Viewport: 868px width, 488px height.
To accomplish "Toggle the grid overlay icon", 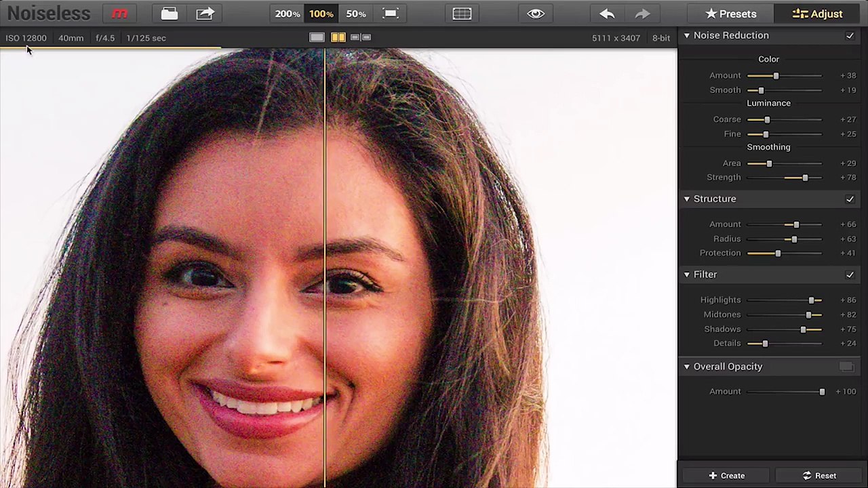I will (x=462, y=14).
